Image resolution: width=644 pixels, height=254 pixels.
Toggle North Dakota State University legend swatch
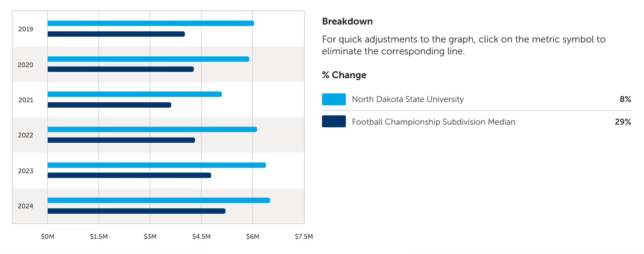pos(334,99)
